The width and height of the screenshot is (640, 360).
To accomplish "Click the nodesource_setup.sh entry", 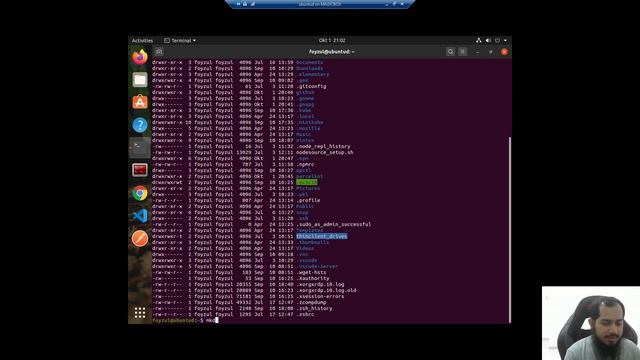I will click(x=324, y=152).
